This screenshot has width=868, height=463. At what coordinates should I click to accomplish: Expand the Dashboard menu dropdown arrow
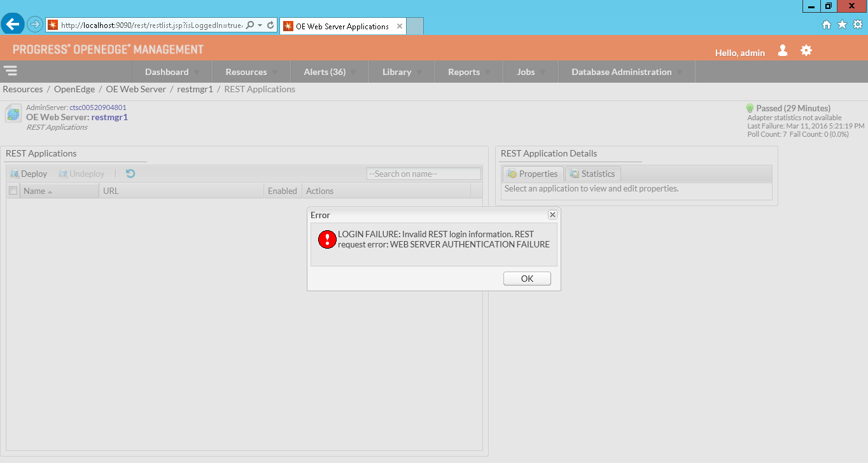click(197, 73)
